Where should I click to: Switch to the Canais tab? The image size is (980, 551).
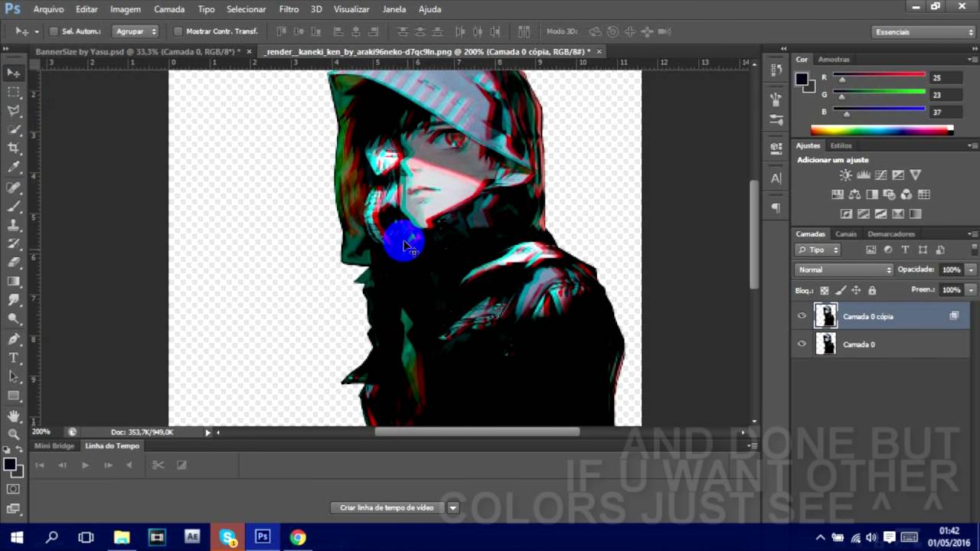coord(845,233)
